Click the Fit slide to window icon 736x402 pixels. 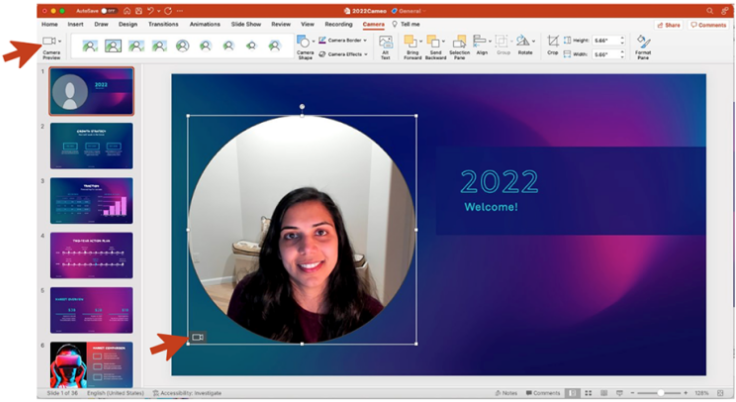pos(721,393)
